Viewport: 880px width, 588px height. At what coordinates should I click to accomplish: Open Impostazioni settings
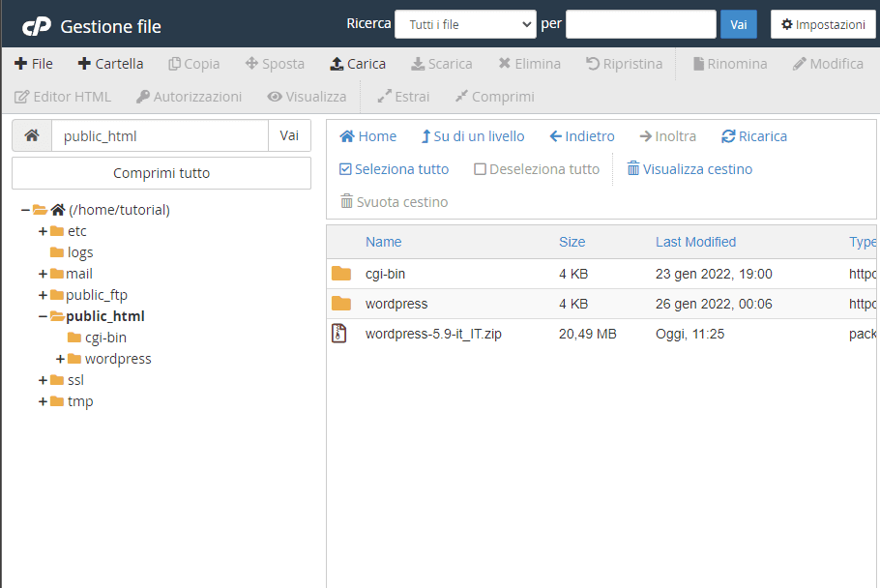(x=823, y=25)
